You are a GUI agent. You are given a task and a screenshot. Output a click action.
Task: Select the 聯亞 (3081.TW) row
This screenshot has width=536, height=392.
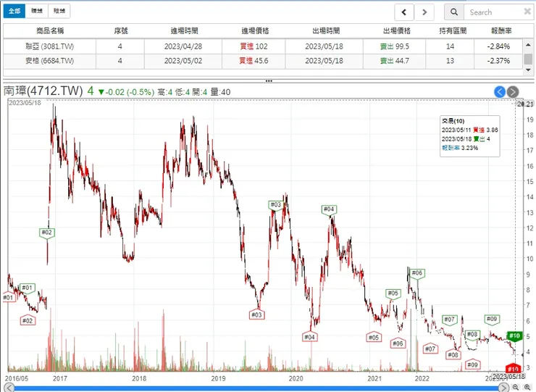point(263,46)
